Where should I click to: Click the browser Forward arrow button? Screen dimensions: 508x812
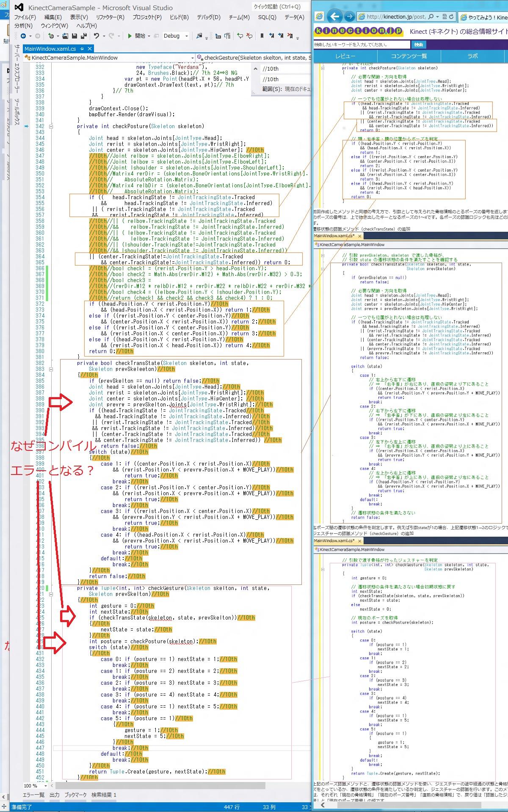349,16
